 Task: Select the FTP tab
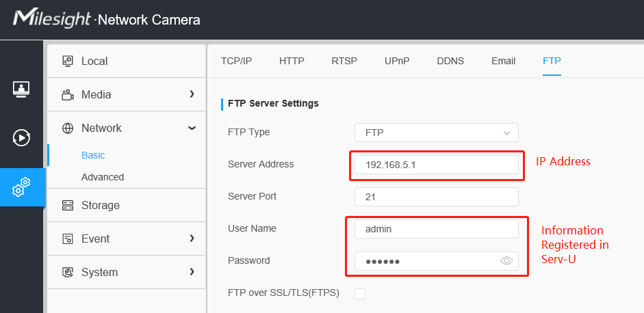coord(552,61)
